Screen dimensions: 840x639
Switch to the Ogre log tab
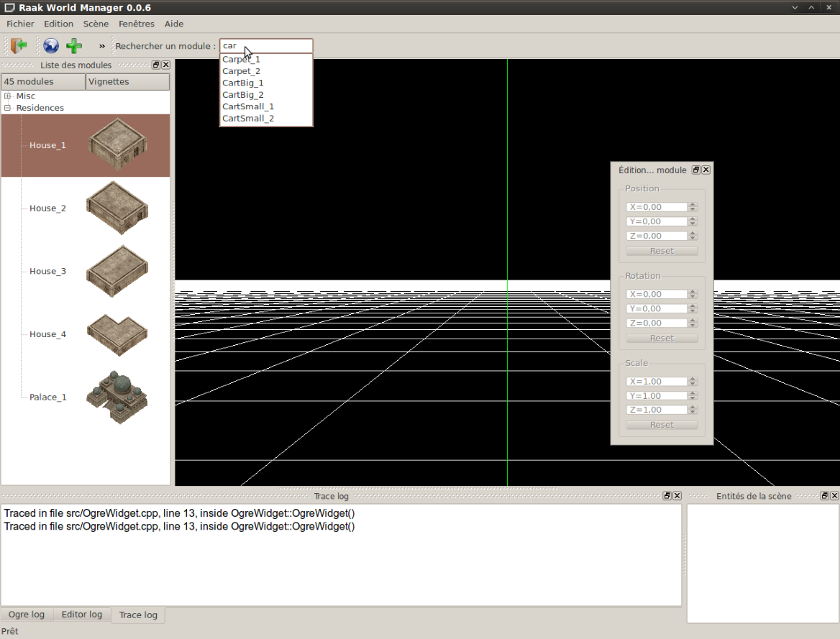[27, 615]
